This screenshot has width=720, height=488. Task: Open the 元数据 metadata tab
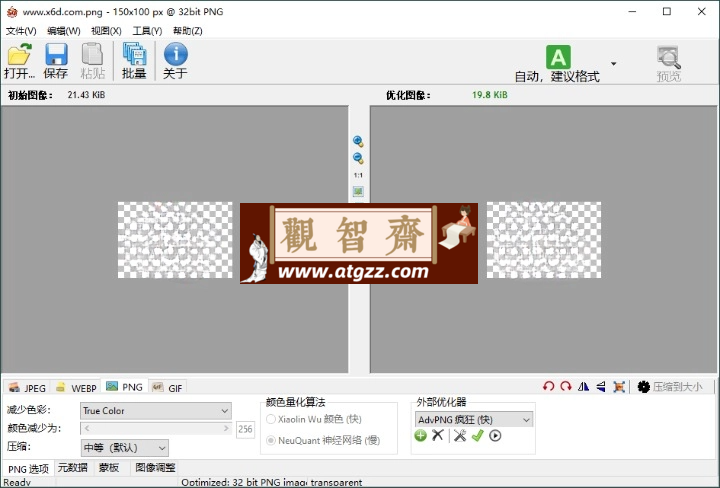(x=73, y=468)
